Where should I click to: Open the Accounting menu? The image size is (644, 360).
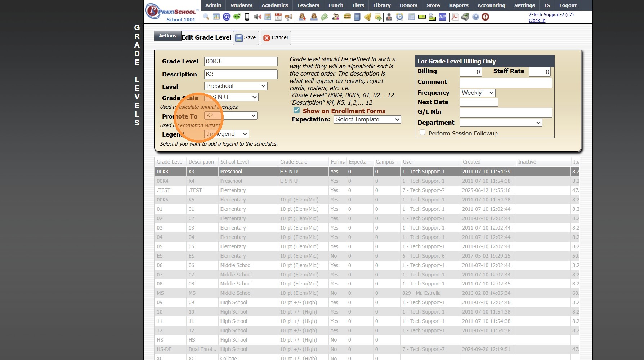coord(491,5)
